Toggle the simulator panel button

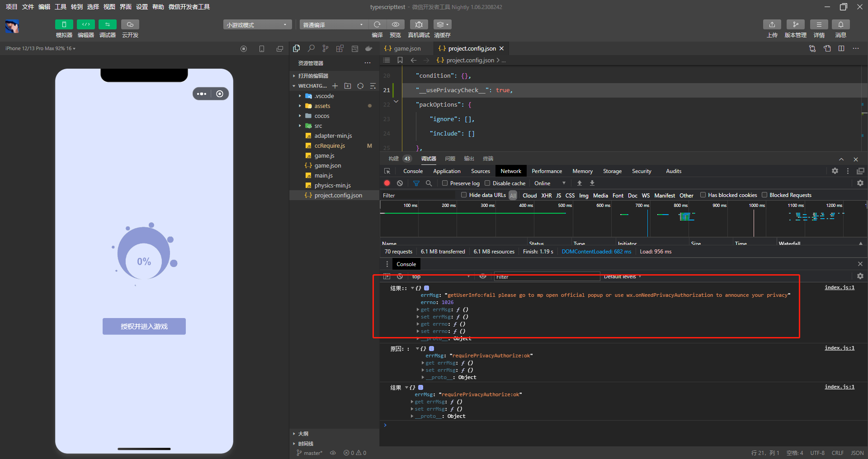click(64, 24)
